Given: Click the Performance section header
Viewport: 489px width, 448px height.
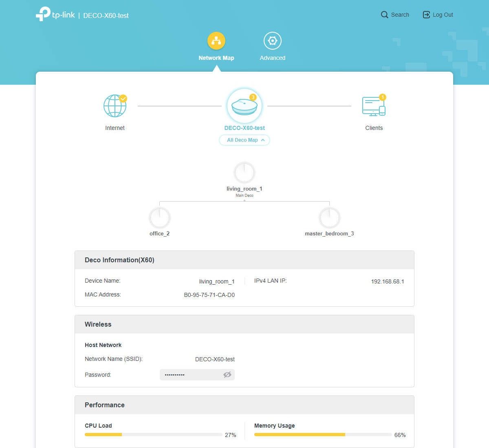Looking at the screenshot, I should (x=244, y=405).
